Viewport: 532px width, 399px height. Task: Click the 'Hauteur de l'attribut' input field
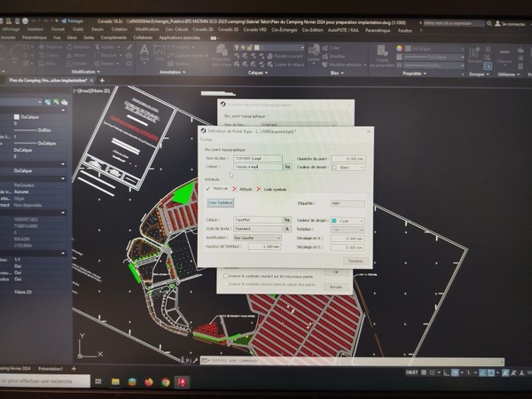[264, 246]
